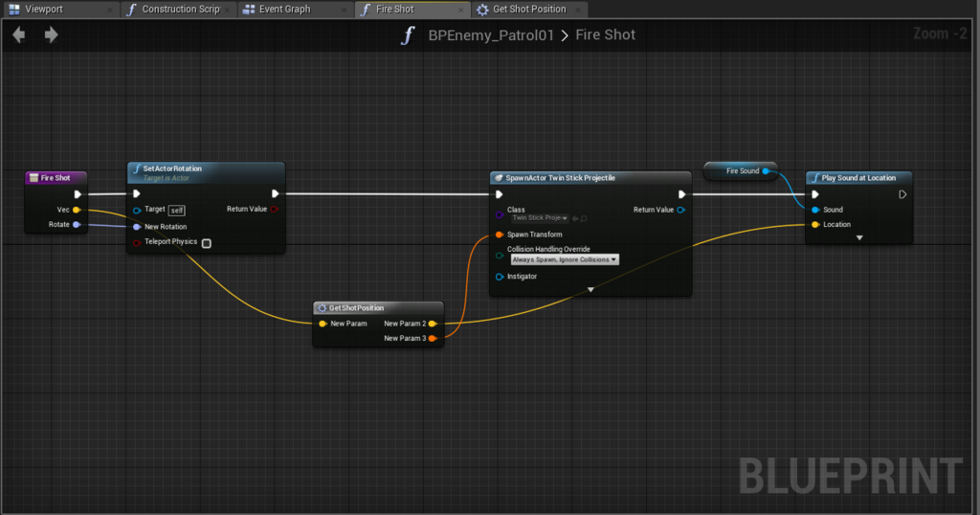This screenshot has width=980, height=515.
Task: Click the Spawn Transform input pin
Action: pyautogui.click(x=500, y=235)
